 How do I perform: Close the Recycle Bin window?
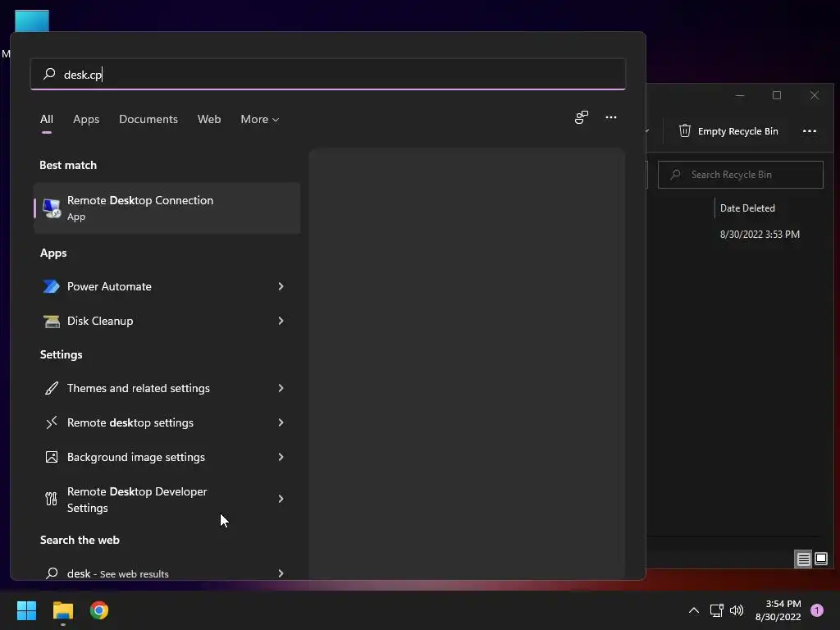[815, 95]
